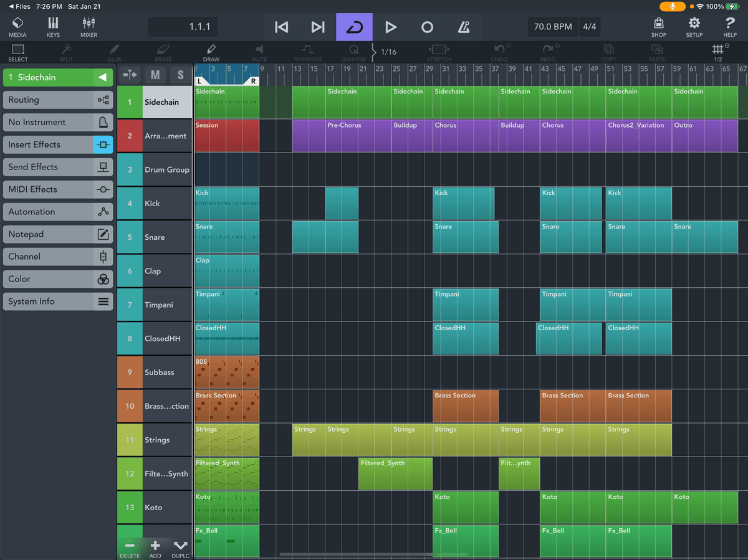Switch to the Select tool
Image resolution: width=748 pixels, height=560 pixels.
tap(17, 52)
